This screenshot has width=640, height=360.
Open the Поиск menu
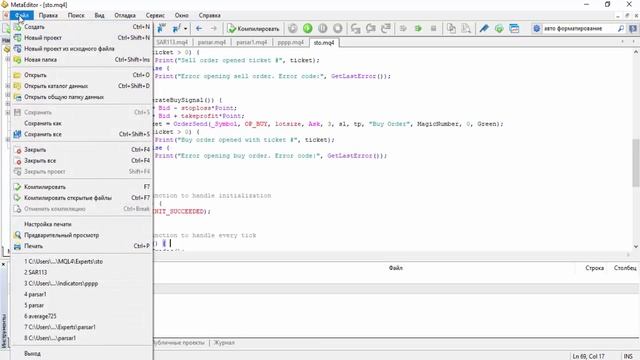pyautogui.click(x=76, y=16)
